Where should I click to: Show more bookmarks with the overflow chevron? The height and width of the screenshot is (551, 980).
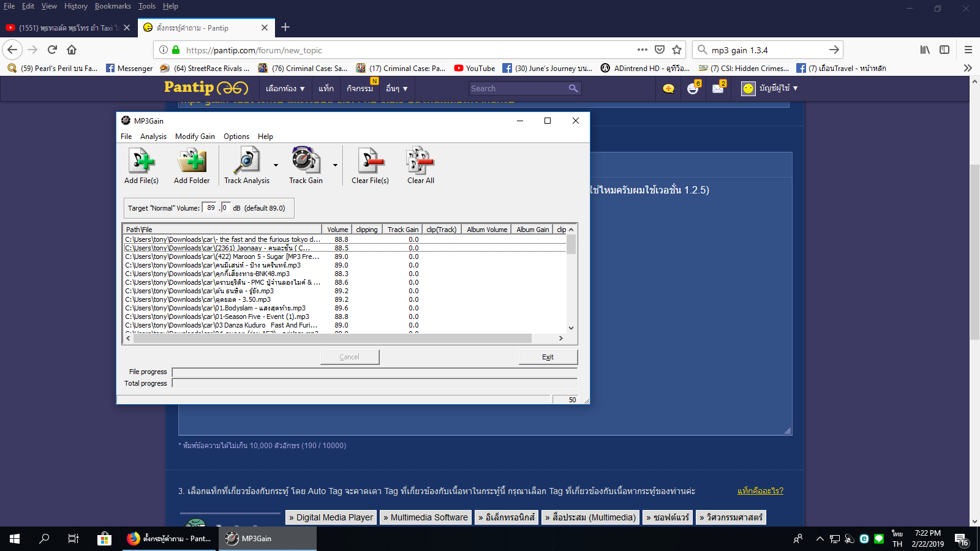(968, 68)
